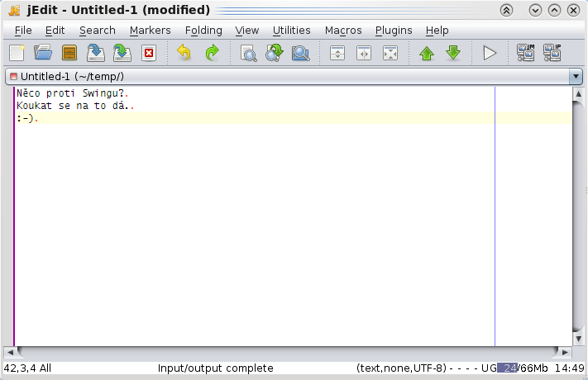Viewport: 588px width, 380px height.
Task: Find next using magnifier with green arrow
Action: click(x=275, y=53)
